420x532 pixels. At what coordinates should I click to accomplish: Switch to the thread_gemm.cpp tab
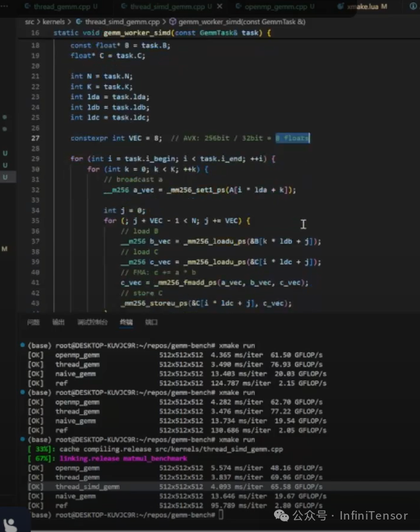[61, 7]
